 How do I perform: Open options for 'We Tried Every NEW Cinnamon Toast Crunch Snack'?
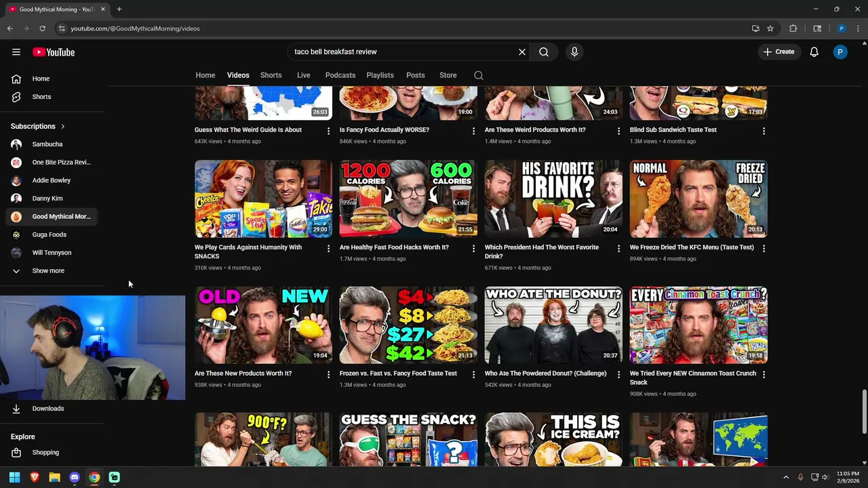click(x=764, y=375)
